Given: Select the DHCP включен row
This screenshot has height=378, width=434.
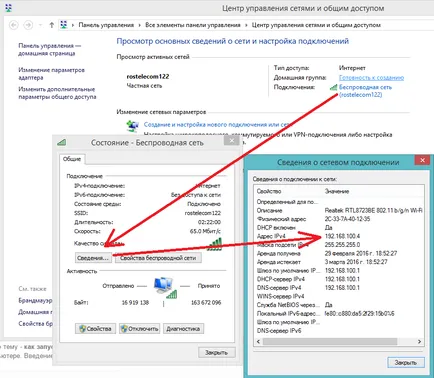Looking at the screenshot, I should click(x=339, y=228).
